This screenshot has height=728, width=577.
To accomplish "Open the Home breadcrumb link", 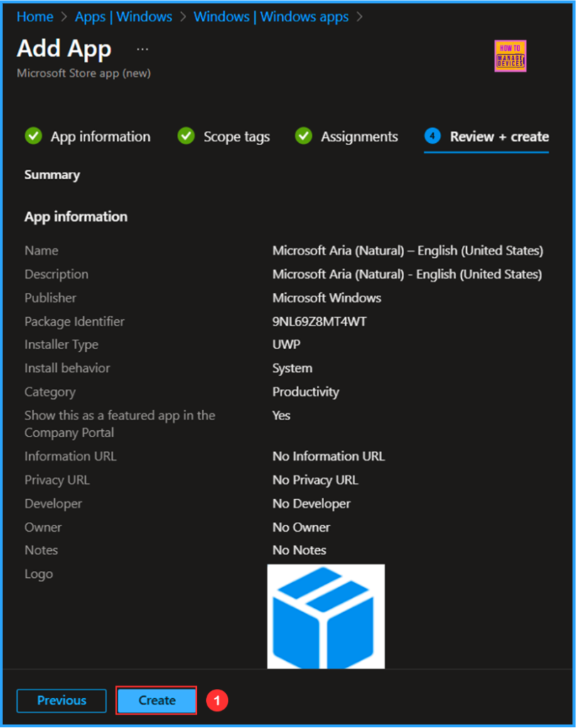I will pos(35,16).
